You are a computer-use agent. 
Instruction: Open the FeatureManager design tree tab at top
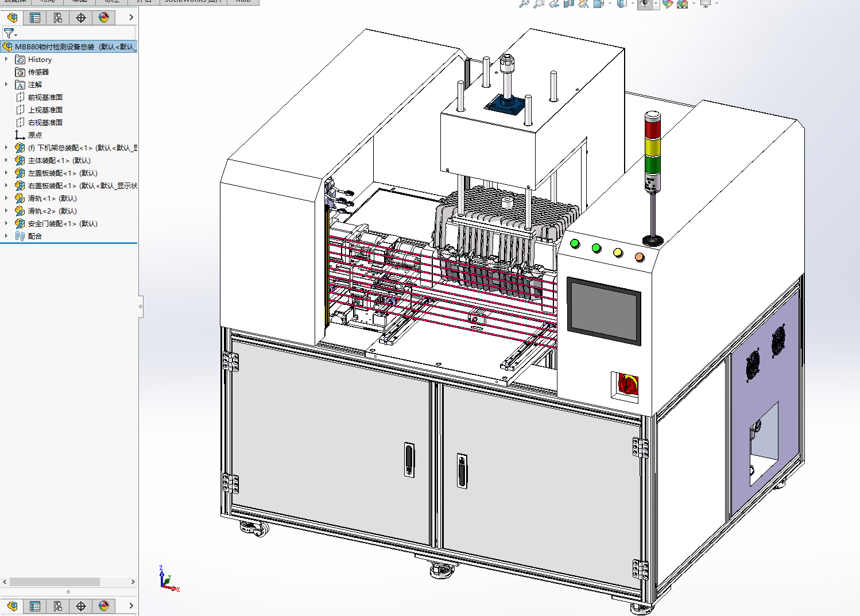coord(12,18)
